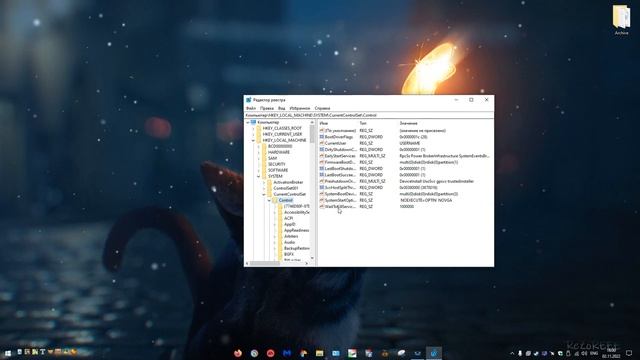
Task: Collapse the Control key arrow
Action: [x=269, y=200]
